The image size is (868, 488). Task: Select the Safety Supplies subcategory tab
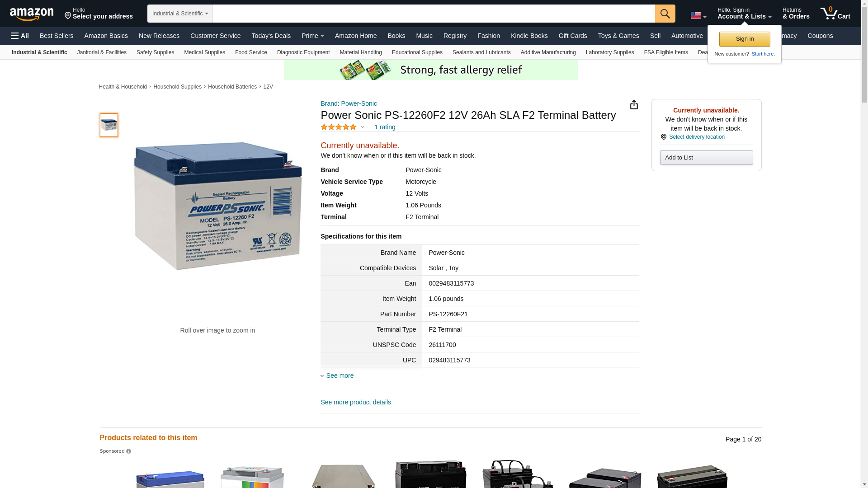click(155, 52)
